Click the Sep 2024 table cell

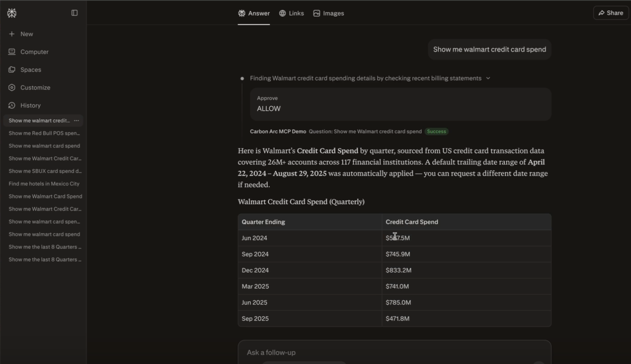[310, 254]
